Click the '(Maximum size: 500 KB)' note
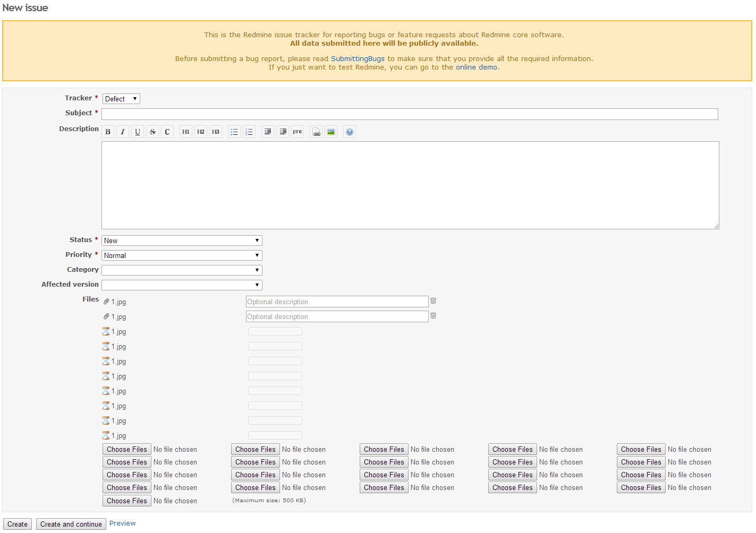The image size is (756, 533). 269,500
